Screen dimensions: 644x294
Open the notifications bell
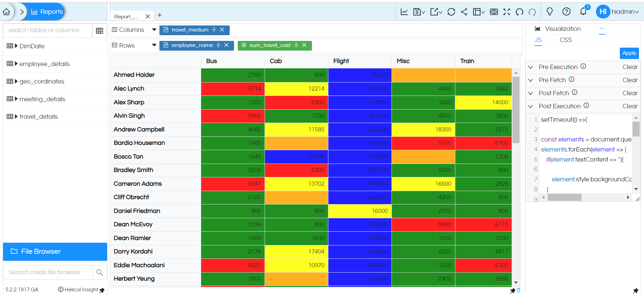583,12
